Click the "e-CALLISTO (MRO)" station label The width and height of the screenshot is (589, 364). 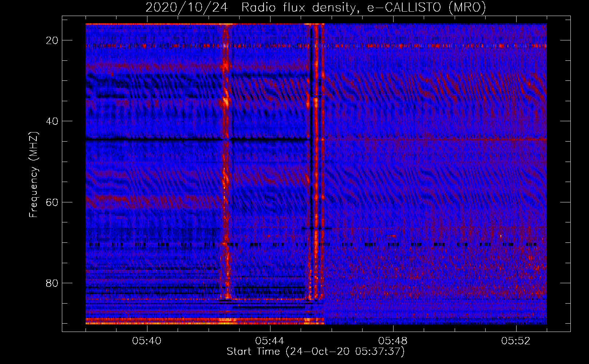pyautogui.click(x=426, y=7)
